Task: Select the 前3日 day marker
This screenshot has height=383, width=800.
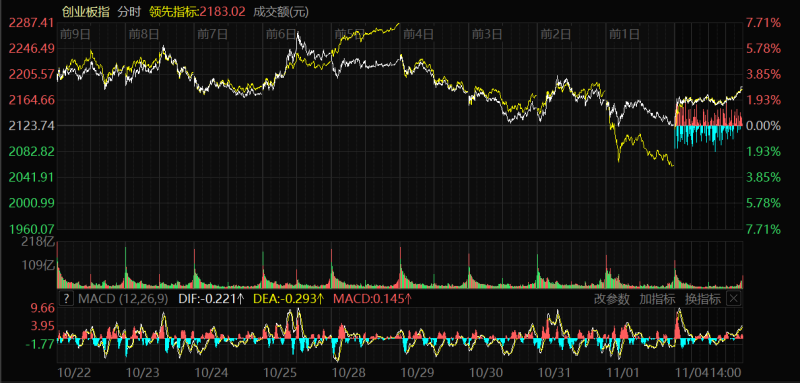Action: 487,34
